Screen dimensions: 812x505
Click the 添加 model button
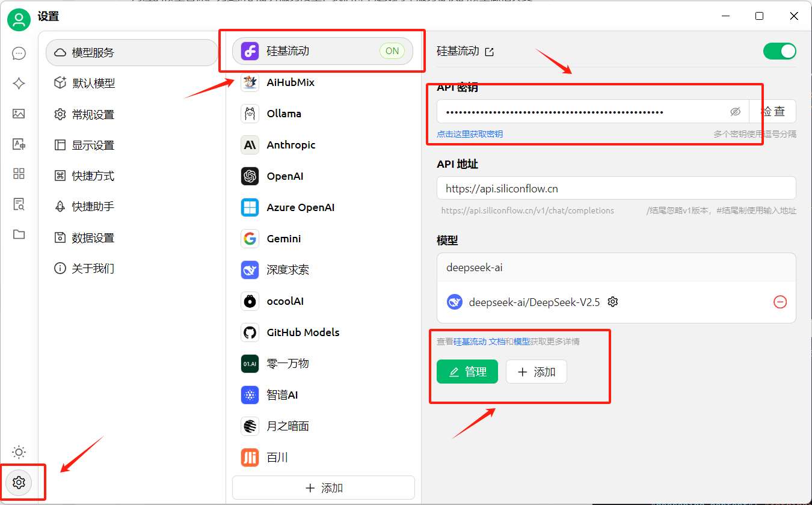[537, 372]
